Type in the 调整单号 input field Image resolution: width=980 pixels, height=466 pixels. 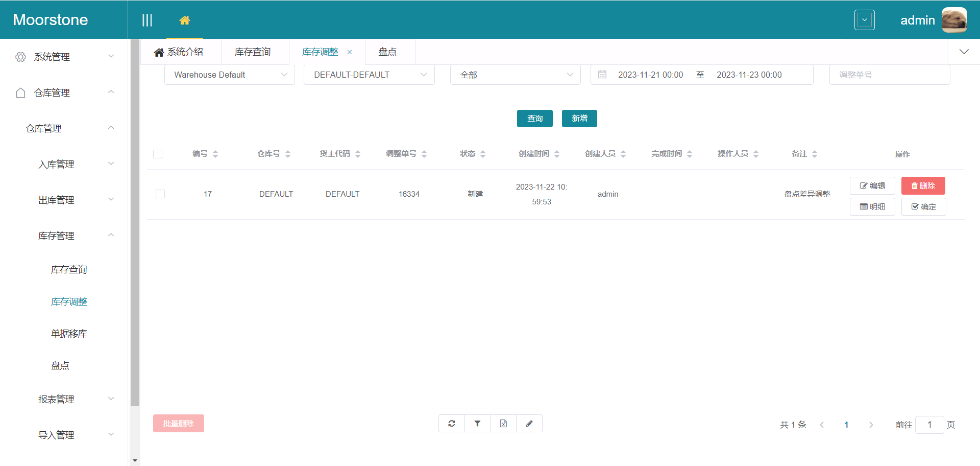click(889, 75)
